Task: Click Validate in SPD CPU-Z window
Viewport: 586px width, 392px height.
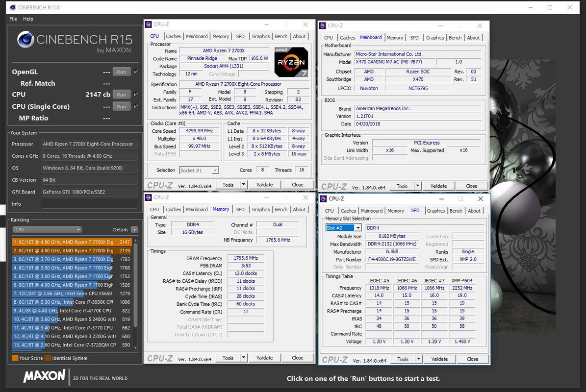Action: pyautogui.click(x=439, y=359)
